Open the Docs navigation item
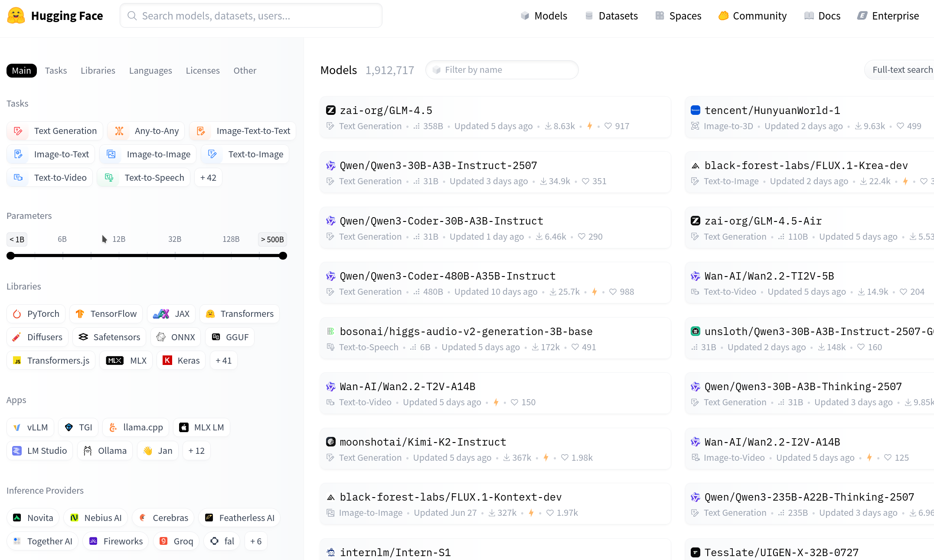Viewport: 934px width, 560px height. tap(822, 16)
